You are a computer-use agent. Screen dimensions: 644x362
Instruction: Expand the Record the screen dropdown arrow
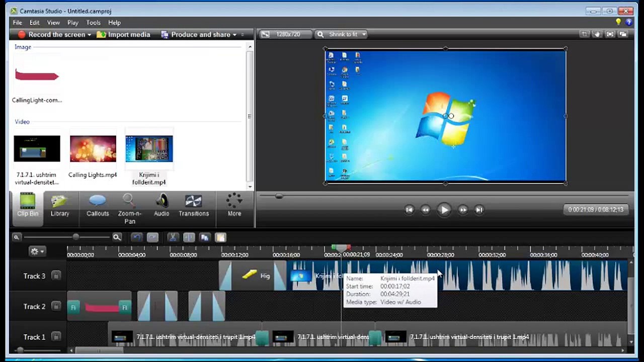(89, 35)
